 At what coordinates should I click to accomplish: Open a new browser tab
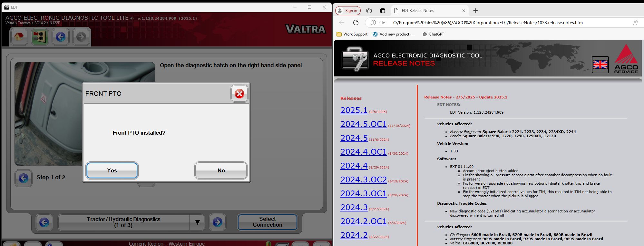pyautogui.click(x=475, y=11)
